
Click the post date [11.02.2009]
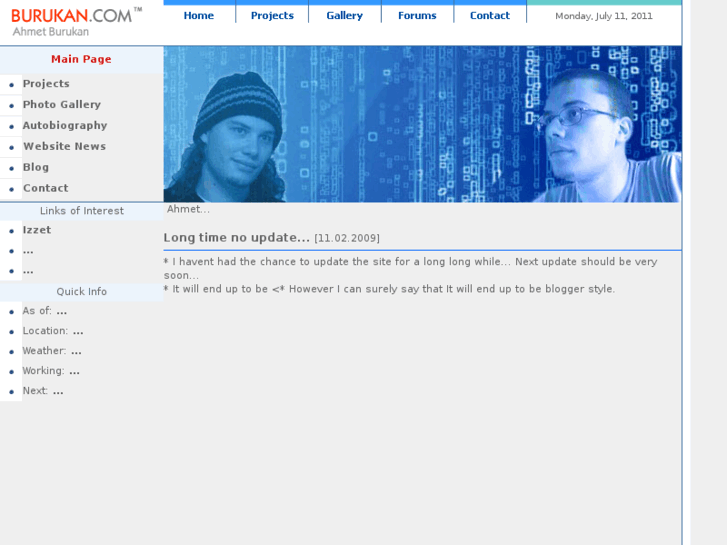tap(347, 238)
